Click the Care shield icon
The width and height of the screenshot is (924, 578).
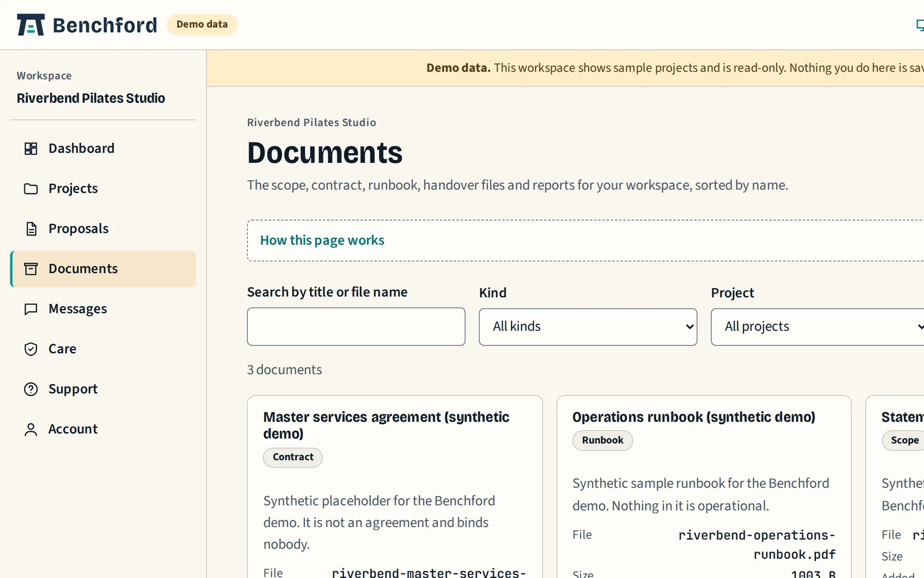[x=31, y=349]
